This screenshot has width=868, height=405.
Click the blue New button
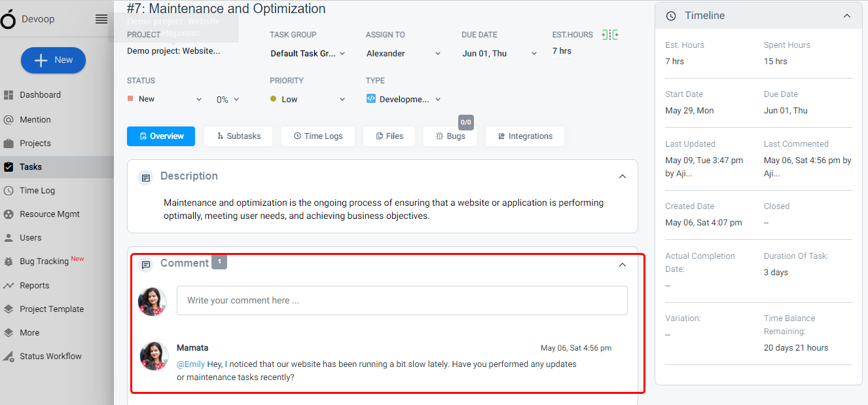click(x=54, y=60)
